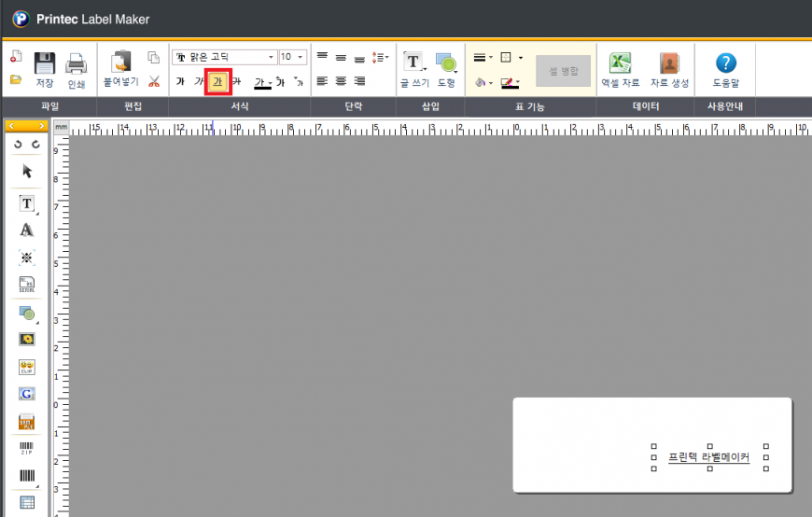
Task: Open the table borders dropdown
Action: (511, 58)
